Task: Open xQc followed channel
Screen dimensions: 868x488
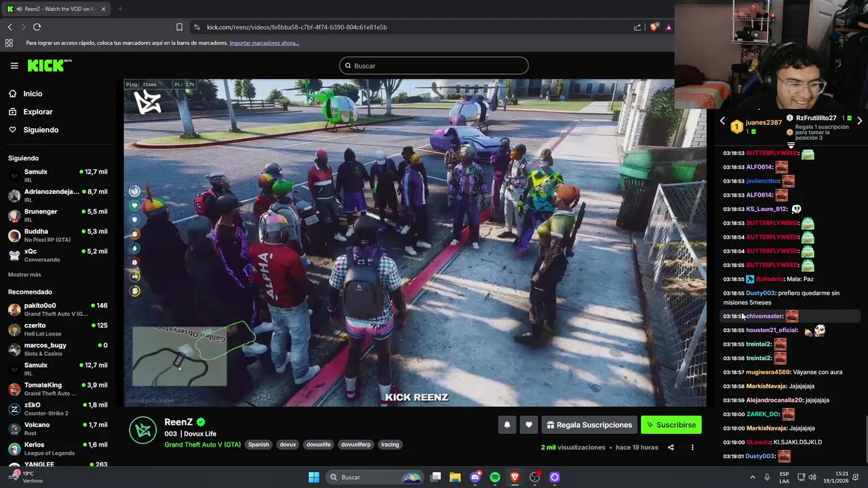Action: tap(58, 255)
